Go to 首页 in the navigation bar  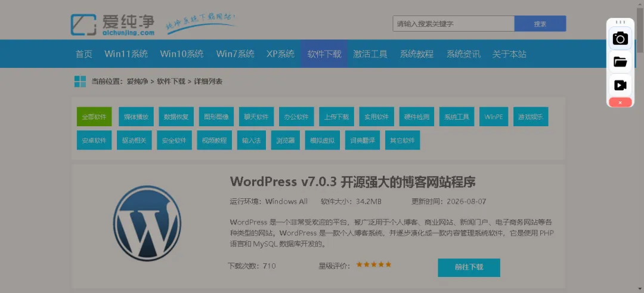[x=84, y=54]
